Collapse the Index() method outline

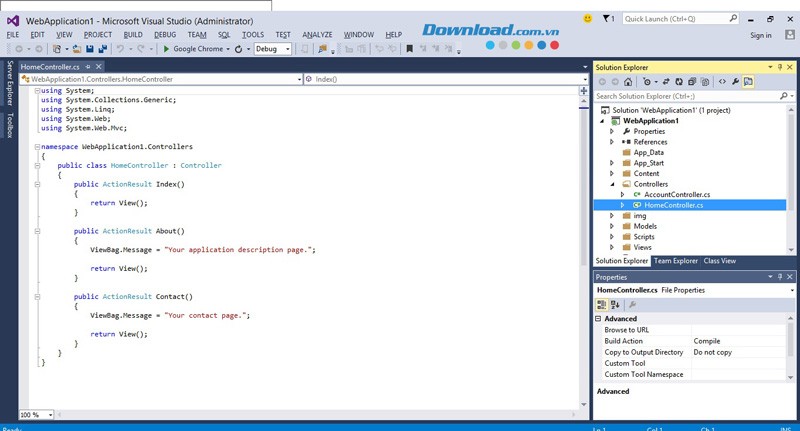(37, 185)
